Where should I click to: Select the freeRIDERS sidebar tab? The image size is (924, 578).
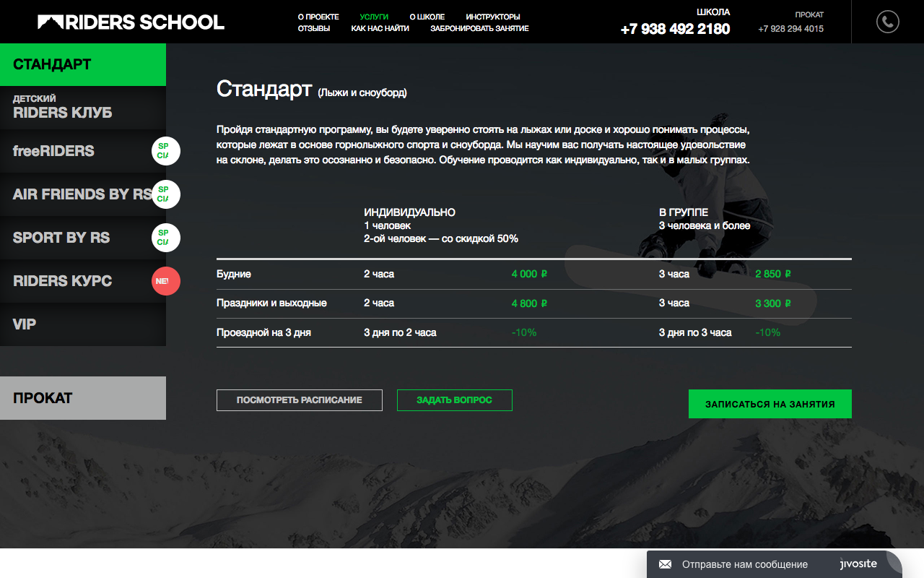[x=83, y=151]
